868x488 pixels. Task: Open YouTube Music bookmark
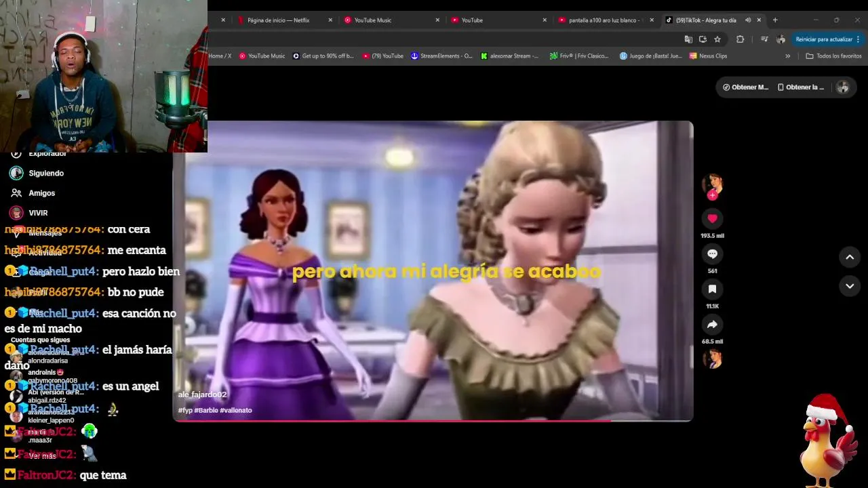click(262, 56)
